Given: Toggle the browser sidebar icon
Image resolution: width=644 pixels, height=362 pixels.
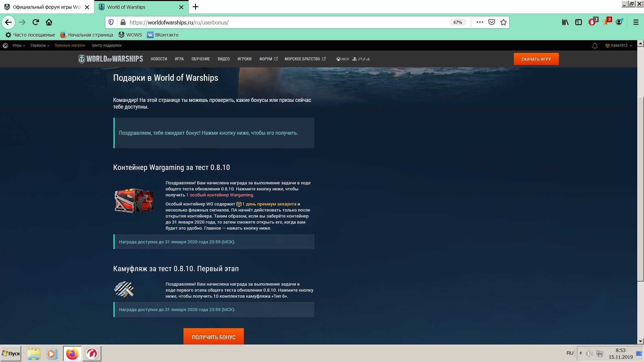Looking at the screenshot, I should [x=579, y=22].
